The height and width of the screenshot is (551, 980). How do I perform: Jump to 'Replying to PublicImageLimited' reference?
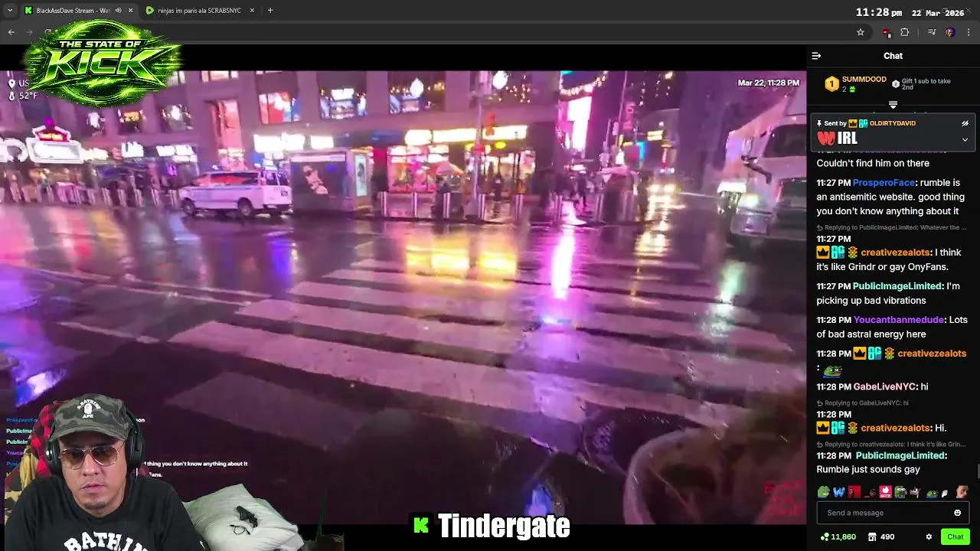click(x=891, y=227)
